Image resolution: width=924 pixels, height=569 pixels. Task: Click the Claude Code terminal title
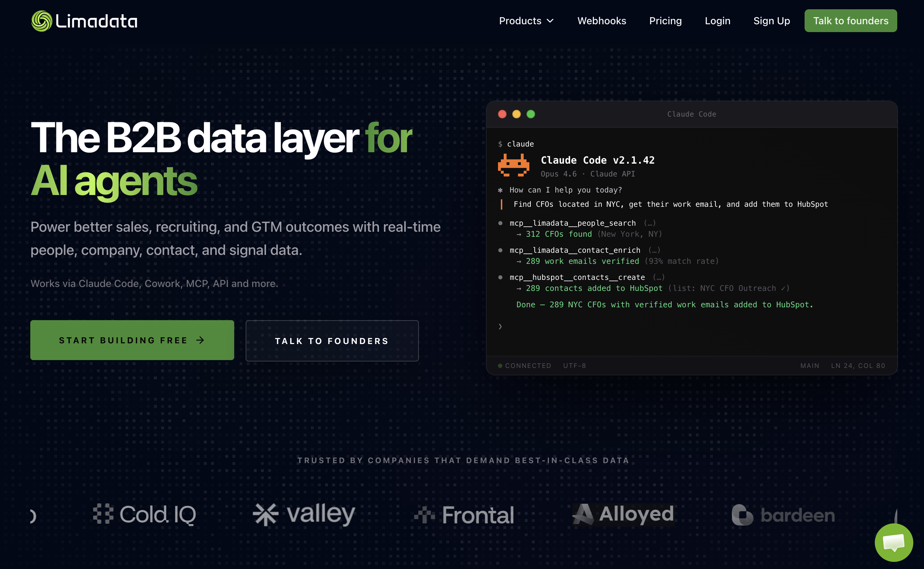coord(692,114)
